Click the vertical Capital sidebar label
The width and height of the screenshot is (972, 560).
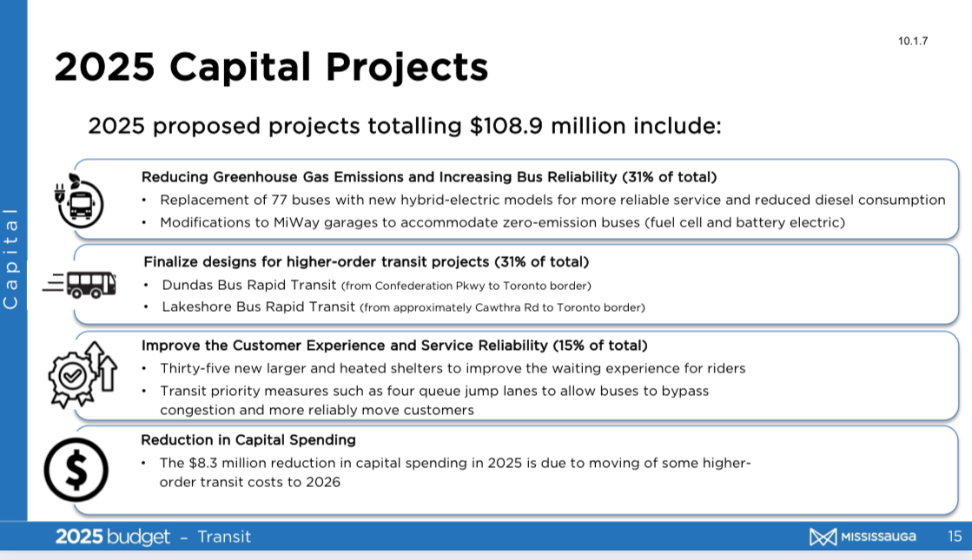11,258
